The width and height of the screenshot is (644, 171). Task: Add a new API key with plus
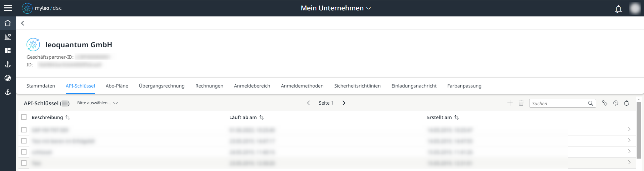point(510,103)
